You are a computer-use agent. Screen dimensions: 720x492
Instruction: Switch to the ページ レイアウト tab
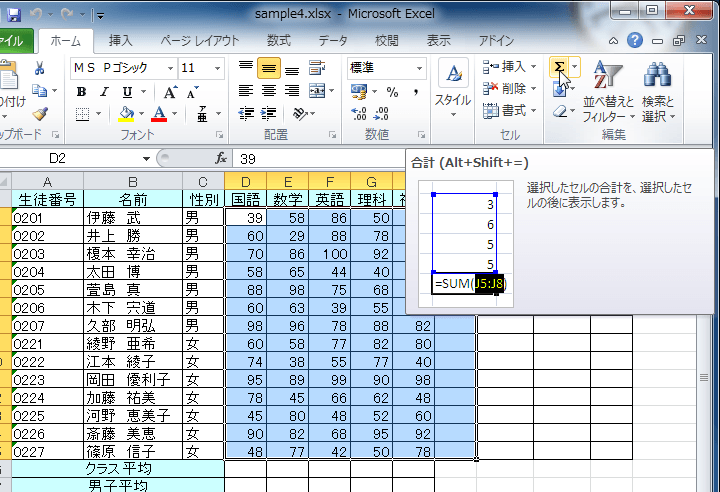[x=200, y=41]
